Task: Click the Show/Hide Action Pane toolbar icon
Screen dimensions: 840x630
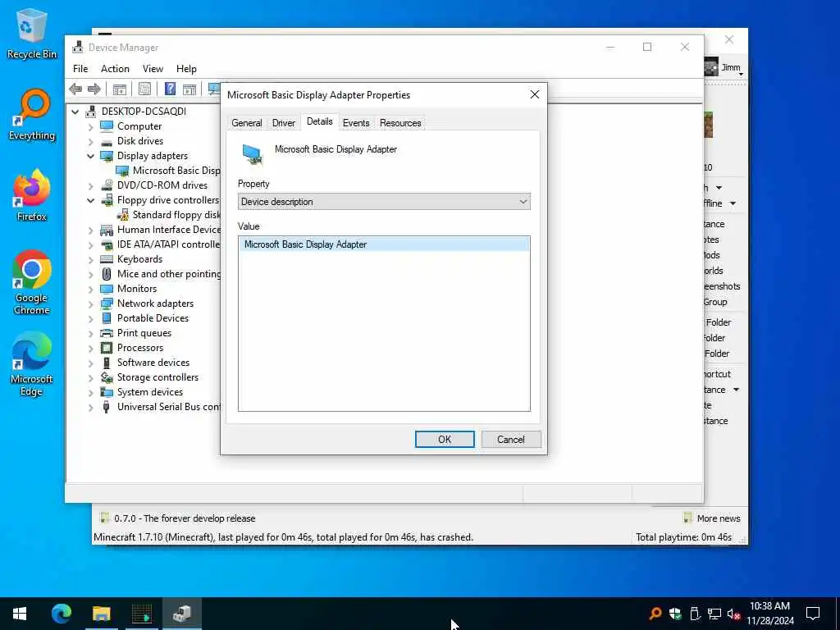Action: point(189,89)
